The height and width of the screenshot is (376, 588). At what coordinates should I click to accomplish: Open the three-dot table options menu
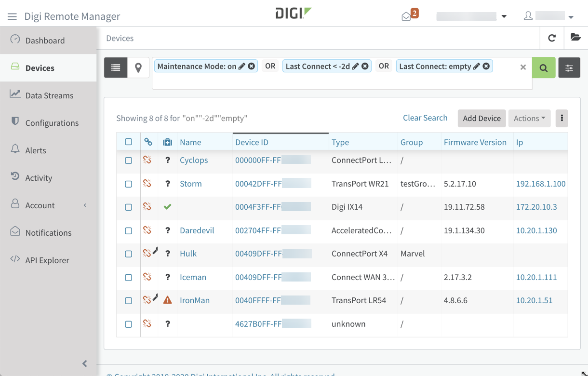(562, 118)
